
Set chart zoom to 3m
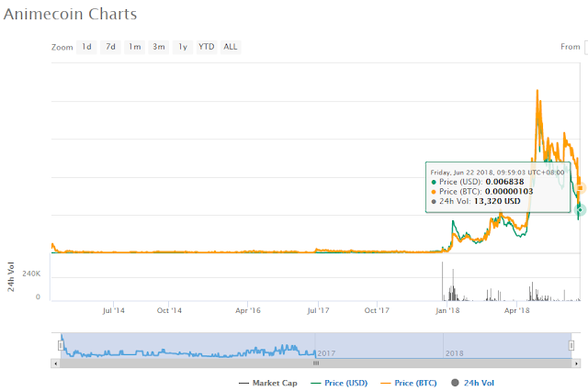click(159, 47)
